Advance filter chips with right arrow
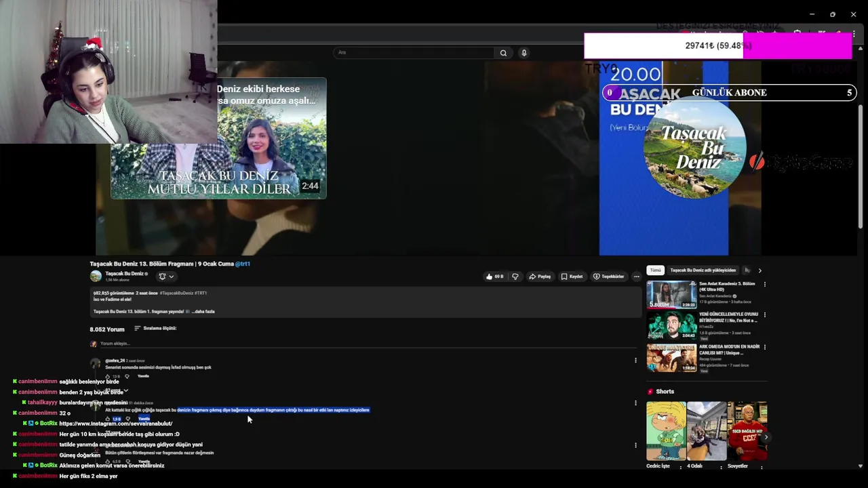 [x=759, y=270]
